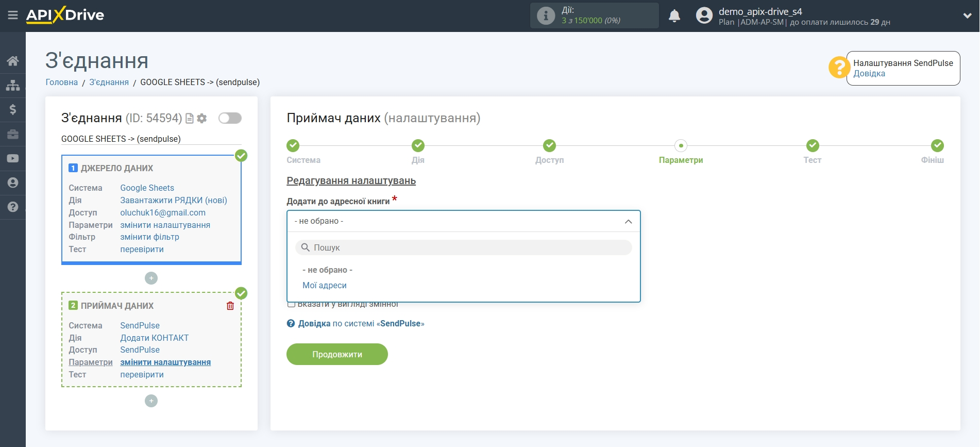The image size is (980, 447).
Task: Click 'Редагування налаштувань' heading
Action: pyautogui.click(x=351, y=181)
